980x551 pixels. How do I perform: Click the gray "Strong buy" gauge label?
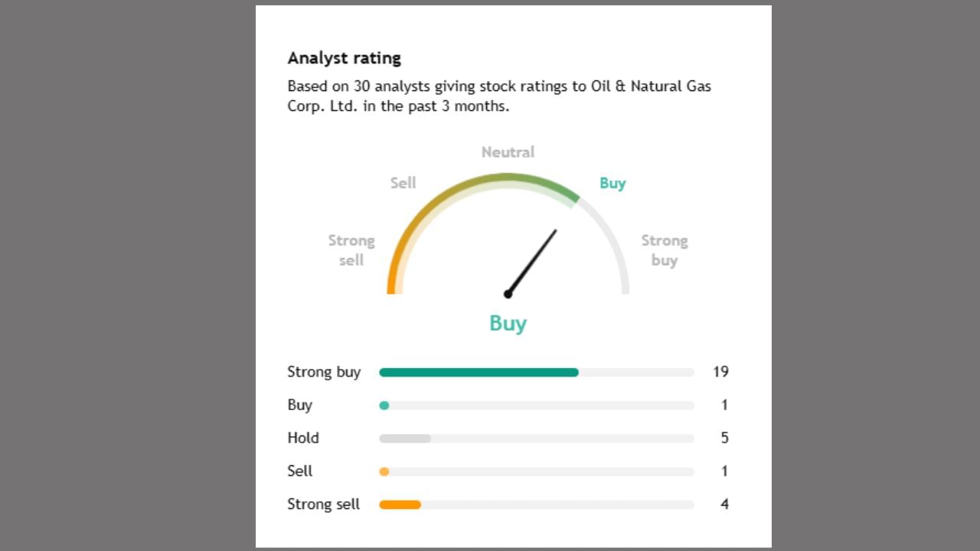click(x=664, y=250)
